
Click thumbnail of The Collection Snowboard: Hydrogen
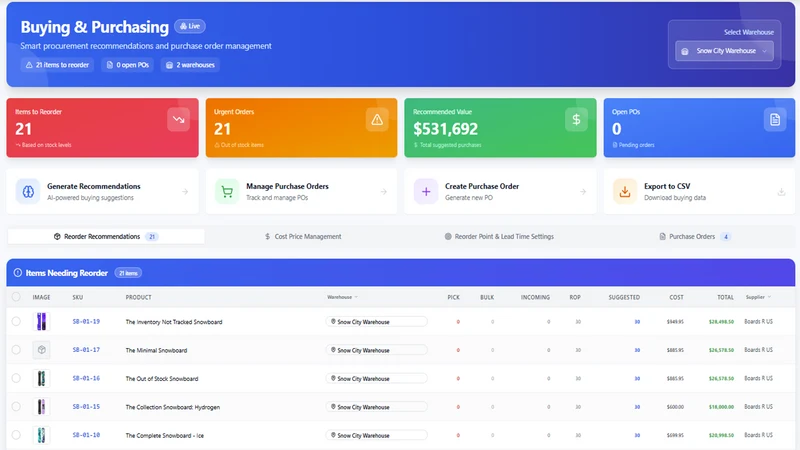click(x=41, y=407)
